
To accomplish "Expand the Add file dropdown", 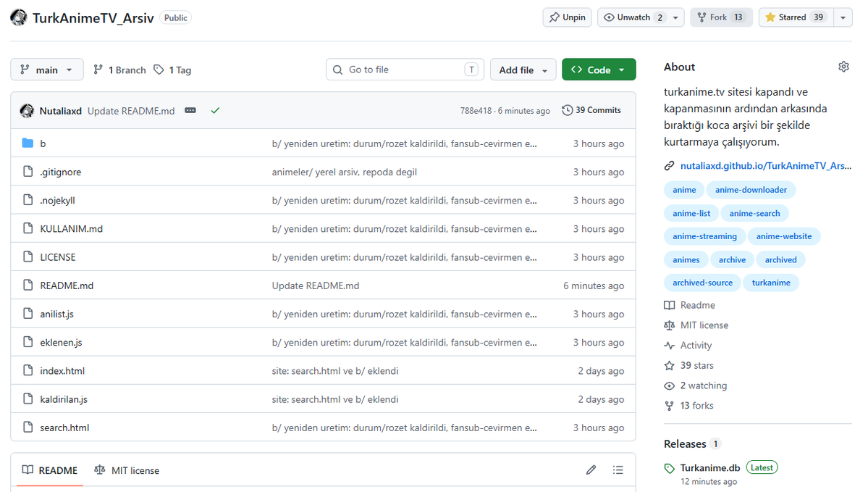I will coord(523,70).
